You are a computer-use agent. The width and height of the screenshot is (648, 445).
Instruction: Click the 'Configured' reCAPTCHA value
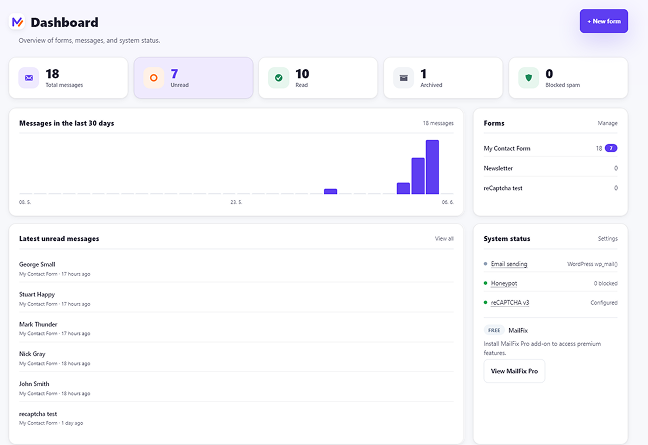(x=604, y=302)
